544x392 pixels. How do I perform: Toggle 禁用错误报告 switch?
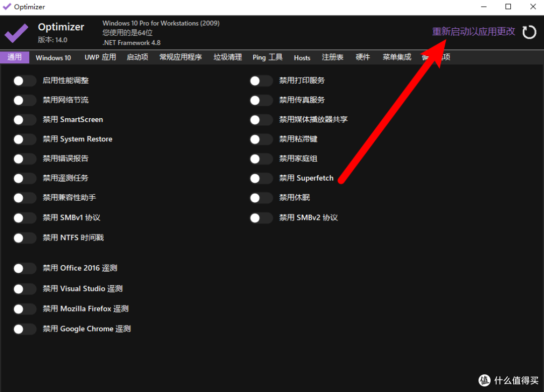pyautogui.click(x=25, y=159)
